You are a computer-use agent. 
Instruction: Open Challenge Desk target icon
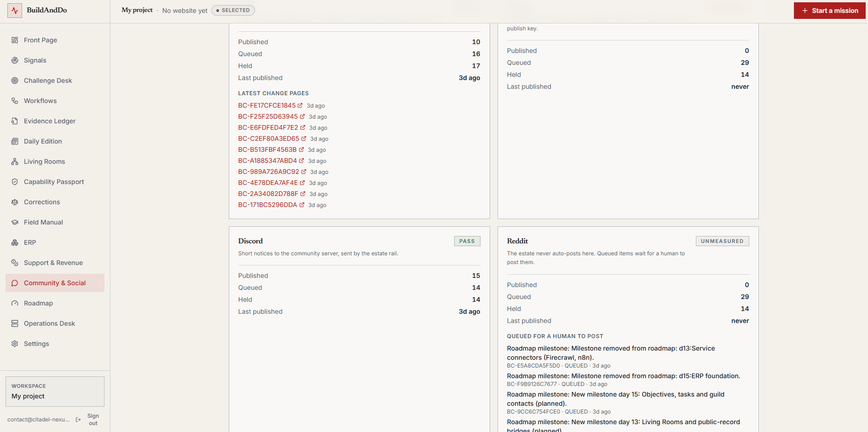[15, 81]
